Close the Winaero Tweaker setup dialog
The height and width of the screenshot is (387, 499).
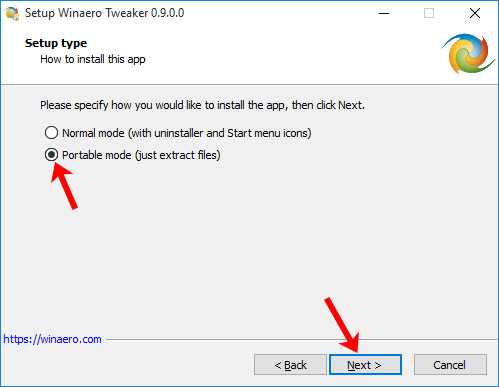[x=474, y=13]
